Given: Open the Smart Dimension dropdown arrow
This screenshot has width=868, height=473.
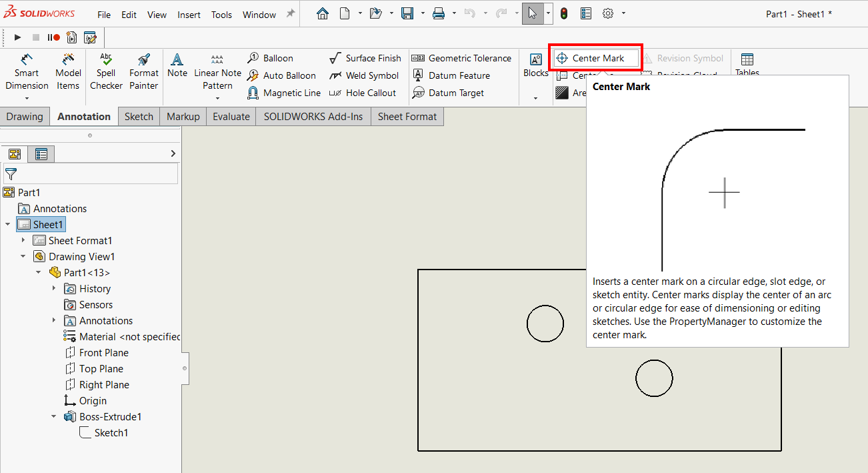Looking at the screenshot, I should coord(27,99).
